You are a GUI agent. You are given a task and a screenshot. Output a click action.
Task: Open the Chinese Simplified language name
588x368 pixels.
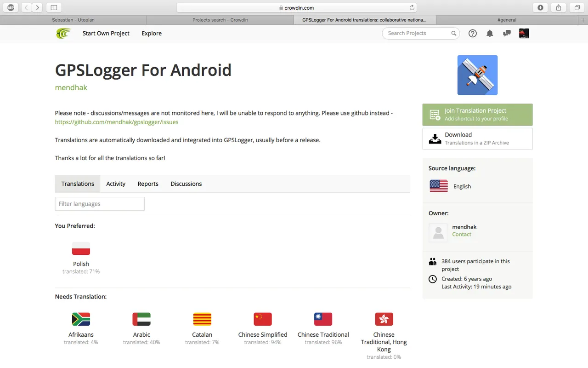point(263,335)
